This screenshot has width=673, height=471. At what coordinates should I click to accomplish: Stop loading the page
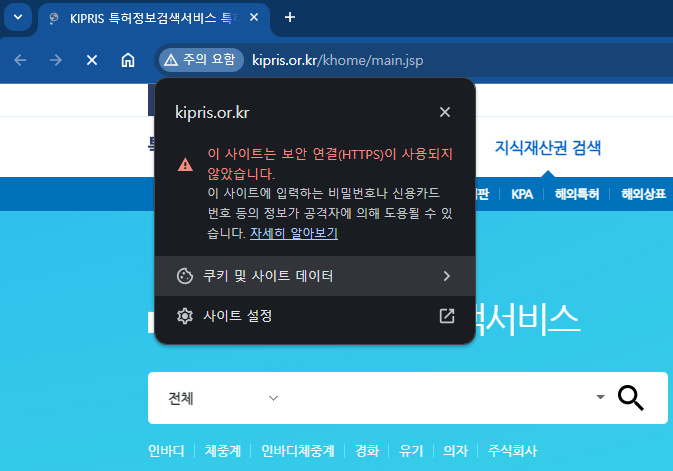[x=92, y=60]
